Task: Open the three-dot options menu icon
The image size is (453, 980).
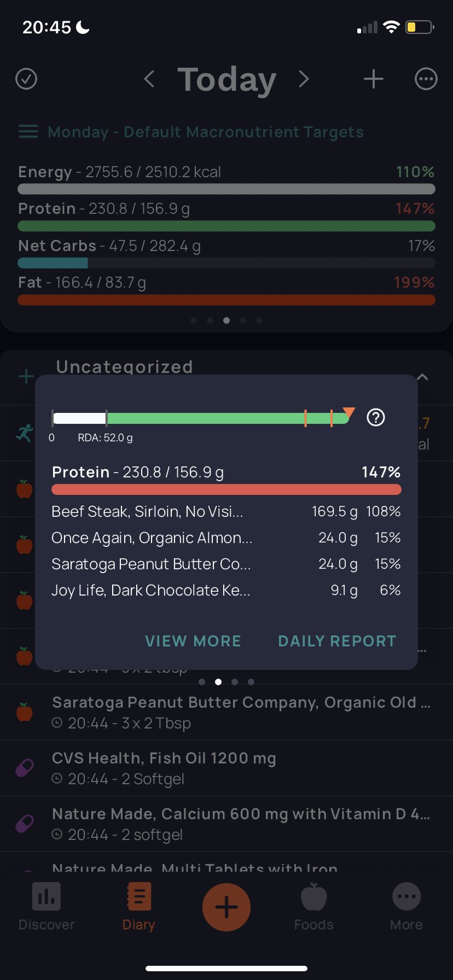Action: [426, 79]
